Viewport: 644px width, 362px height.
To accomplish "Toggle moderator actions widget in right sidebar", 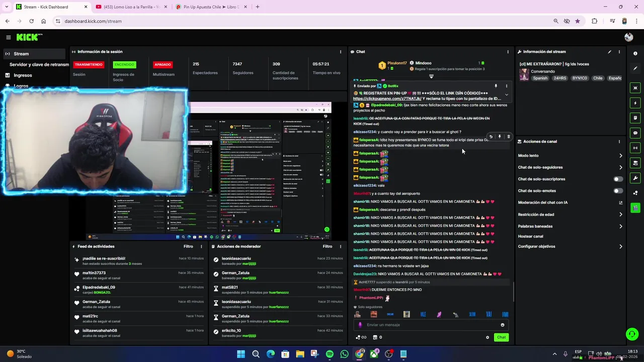I will [635, 163].
